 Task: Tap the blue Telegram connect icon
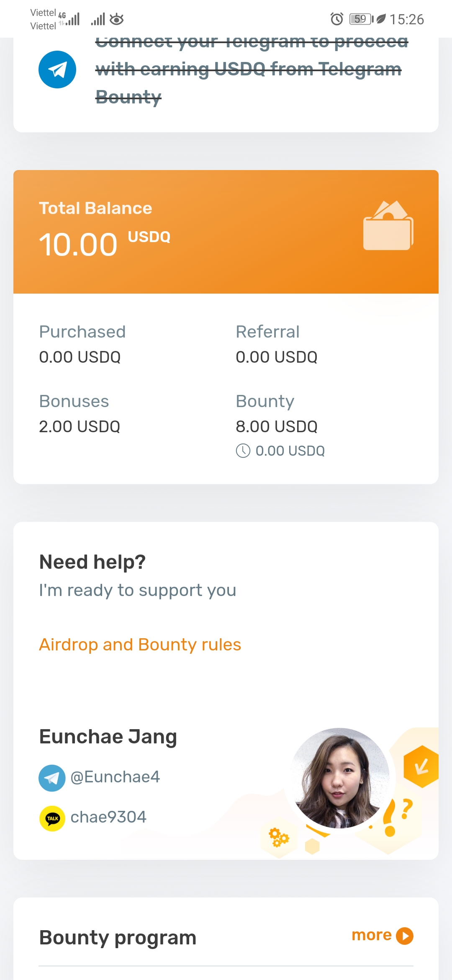[57, 70]
